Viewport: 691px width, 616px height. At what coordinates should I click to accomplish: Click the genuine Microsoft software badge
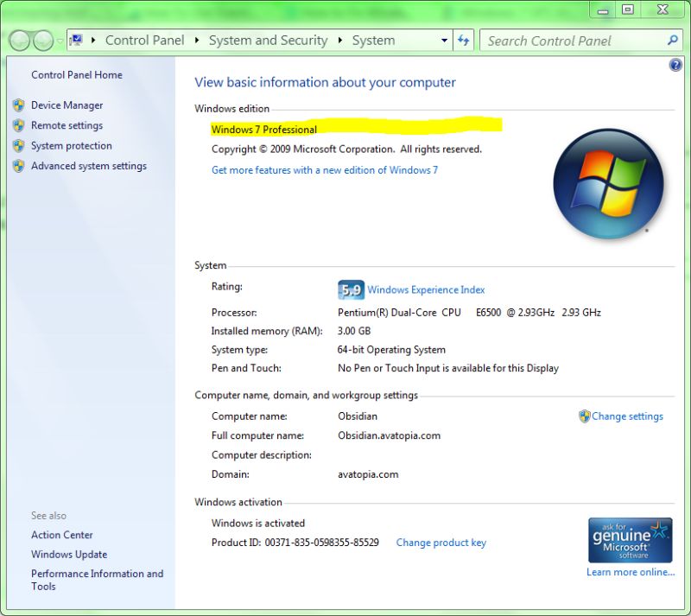(630, 540)
